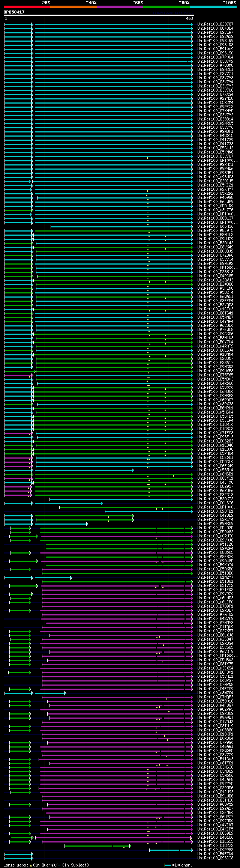
Task: Choose hit UniRef100_Q12U93
Action: tap(215, 792)
